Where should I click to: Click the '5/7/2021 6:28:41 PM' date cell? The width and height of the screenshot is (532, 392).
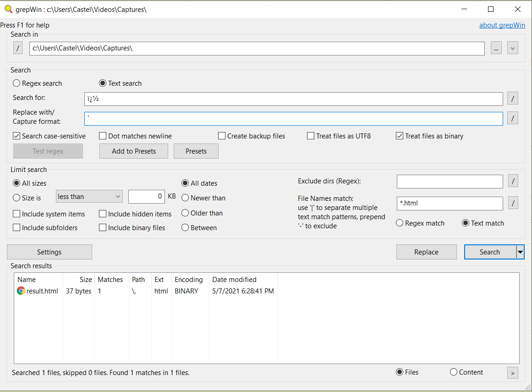[243, 291]
